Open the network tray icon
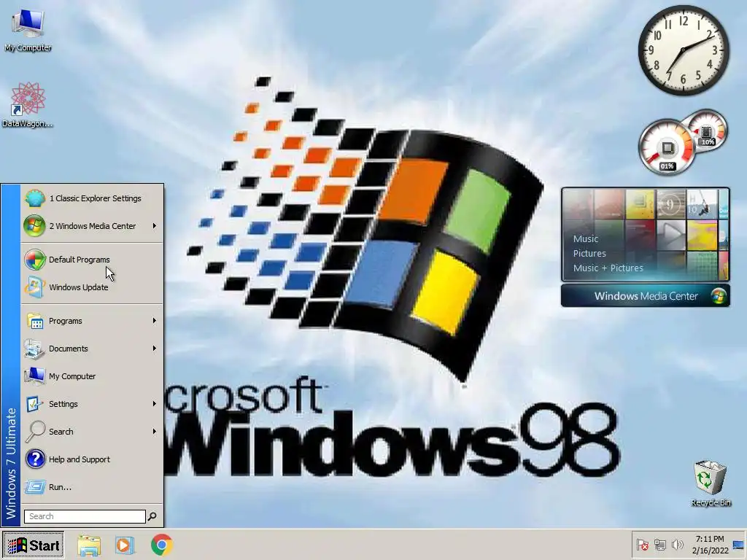This screenshot has height=560, width=747. [659, 545]
